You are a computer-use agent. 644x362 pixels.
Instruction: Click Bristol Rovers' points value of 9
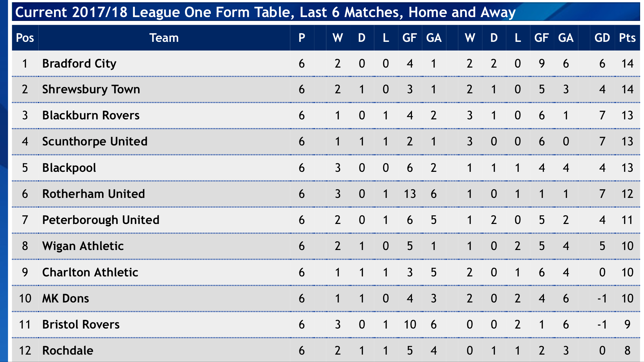627,325
